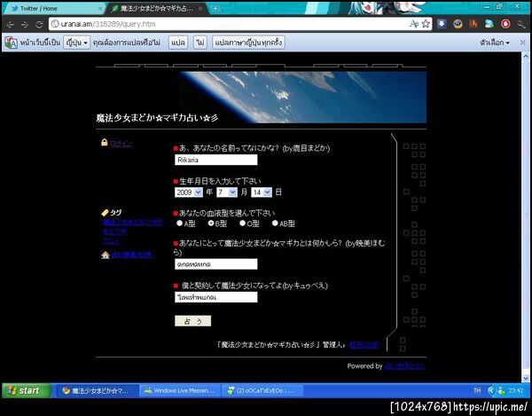
Task: Select the O型 blood type radio button
Action: tap(242, 223)
